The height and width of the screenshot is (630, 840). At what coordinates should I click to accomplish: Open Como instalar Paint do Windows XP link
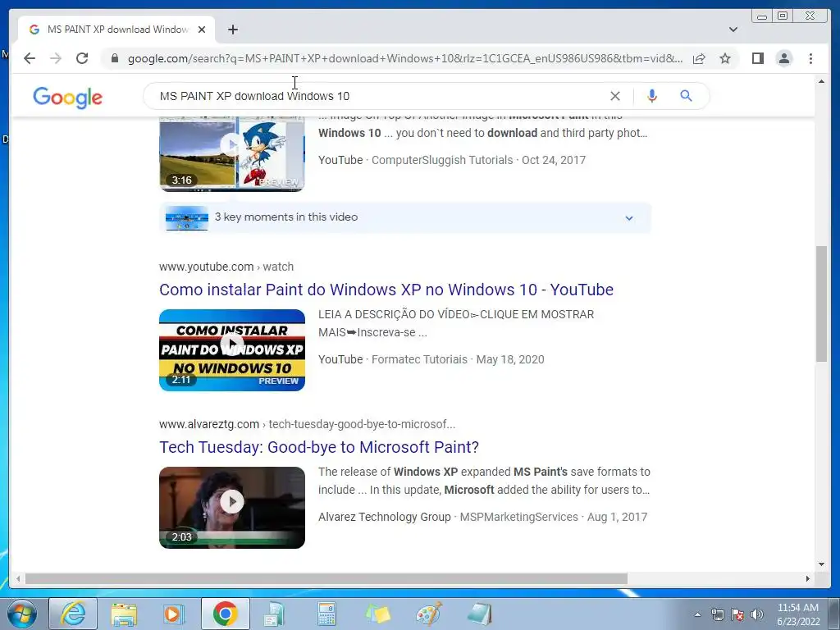point(386,290)
